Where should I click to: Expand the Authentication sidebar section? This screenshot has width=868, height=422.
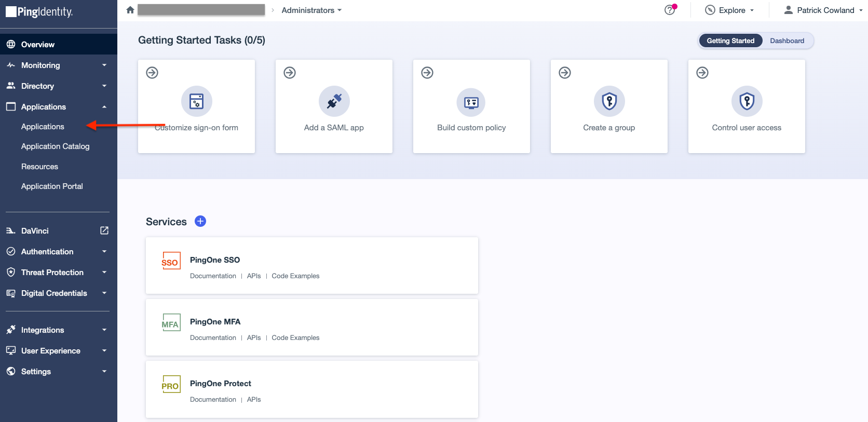(56, 252)
